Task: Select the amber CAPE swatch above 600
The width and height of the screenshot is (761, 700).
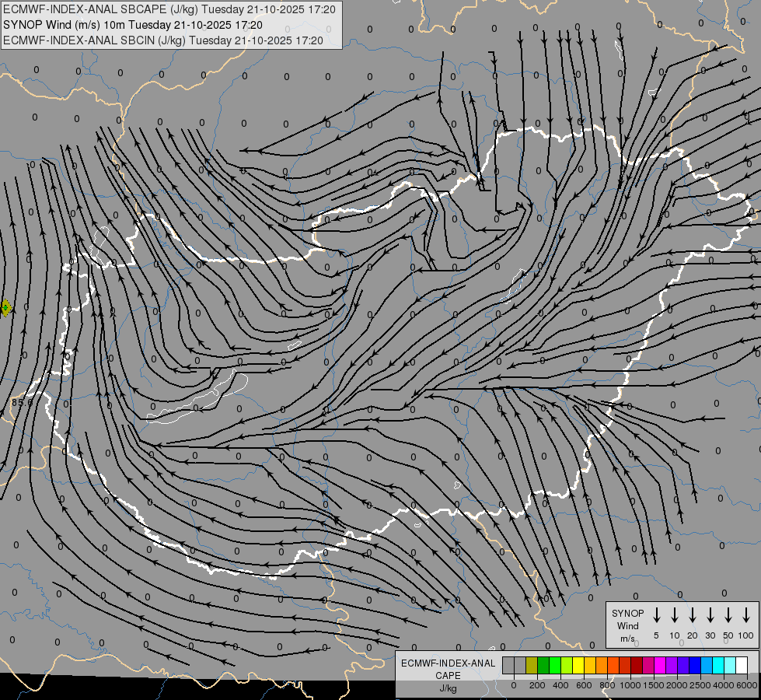Action: (x=590, y=665)
